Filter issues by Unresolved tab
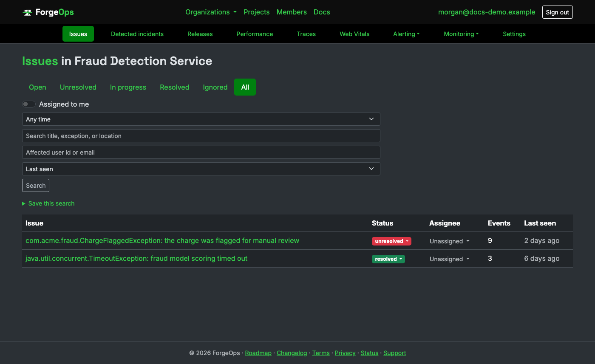This screenshot has width=595, height=364. 78,87
